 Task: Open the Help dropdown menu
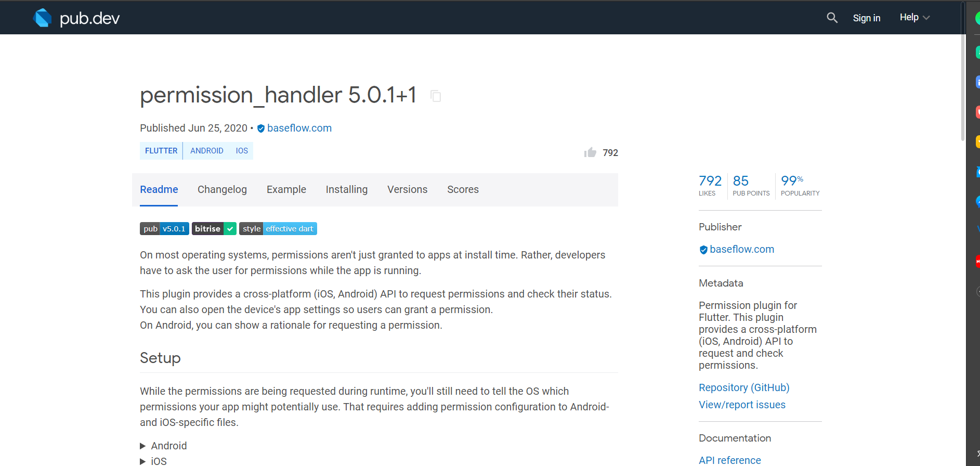(914, 18)
